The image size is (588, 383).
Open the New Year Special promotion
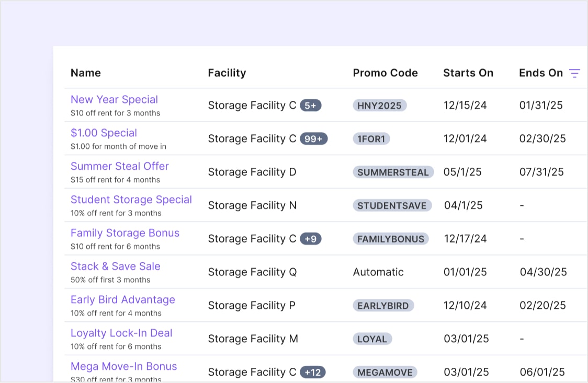[x=115, y=100]
